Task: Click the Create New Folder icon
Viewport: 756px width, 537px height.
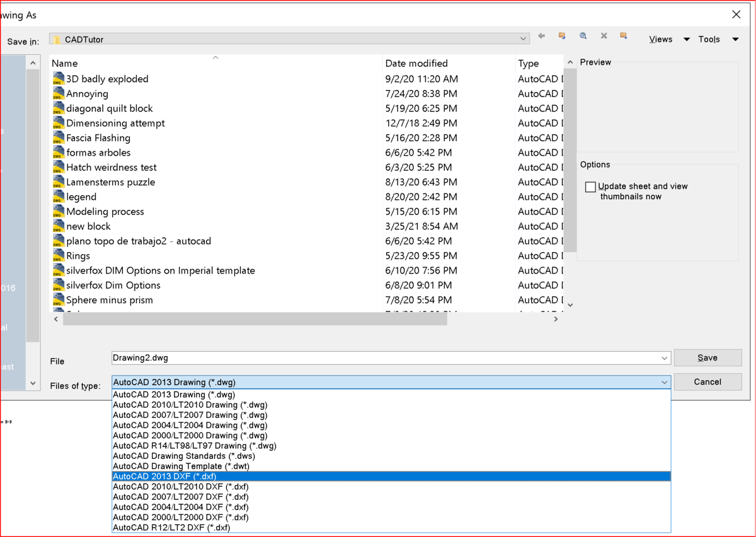Action: coord(624,37)
